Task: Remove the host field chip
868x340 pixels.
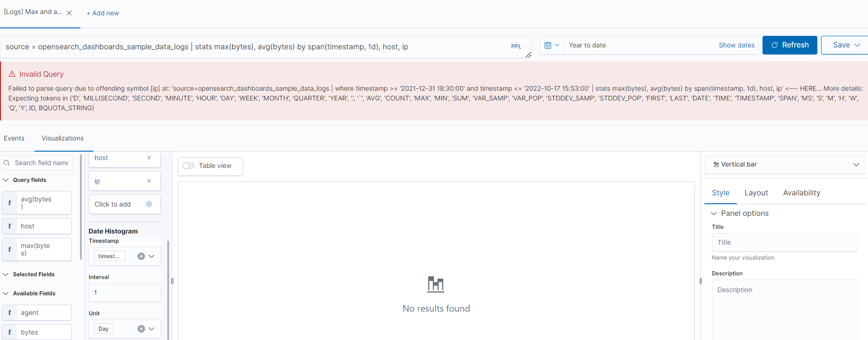Action: (149, 158)
